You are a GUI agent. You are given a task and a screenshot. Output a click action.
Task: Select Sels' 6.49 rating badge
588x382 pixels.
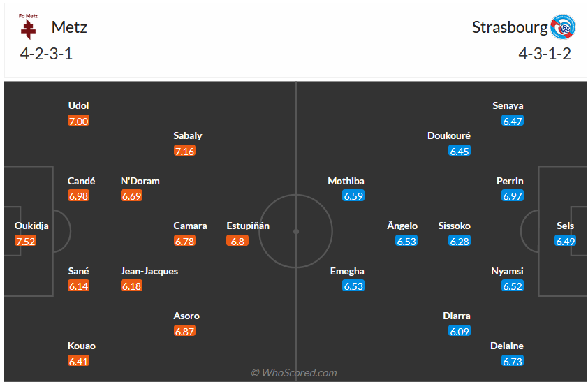point(566,241)
